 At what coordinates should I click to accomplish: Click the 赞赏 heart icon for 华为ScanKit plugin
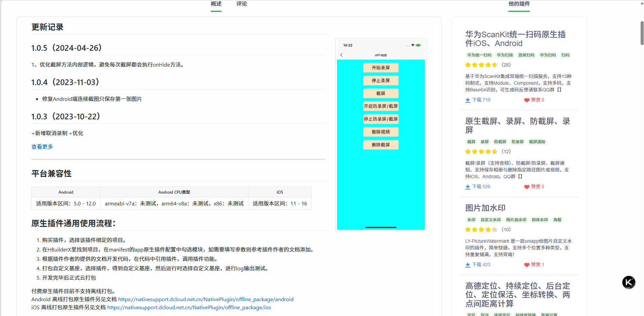[527, 100]
